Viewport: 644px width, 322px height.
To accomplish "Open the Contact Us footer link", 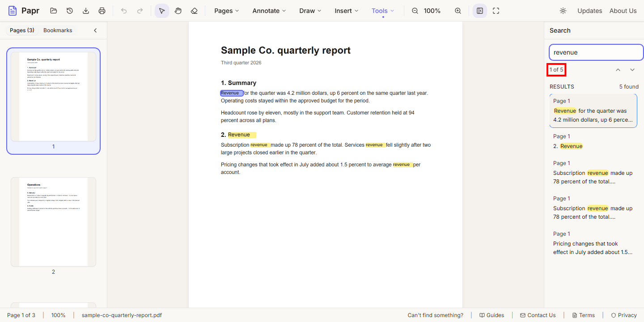I will (538, 315).
